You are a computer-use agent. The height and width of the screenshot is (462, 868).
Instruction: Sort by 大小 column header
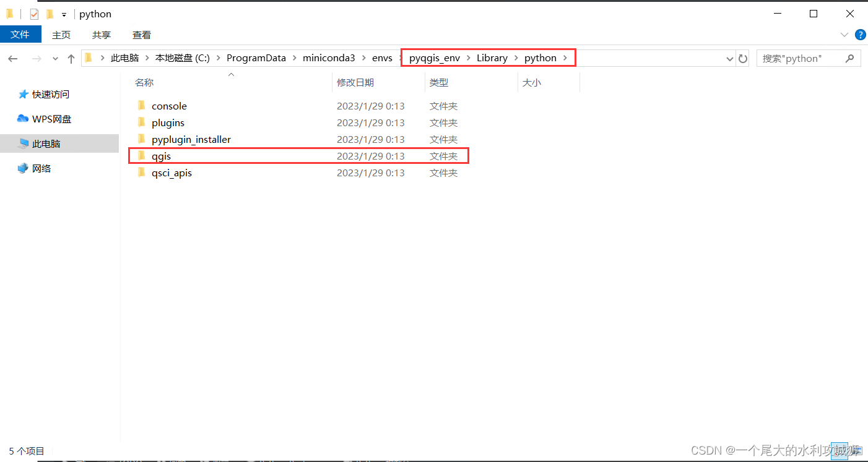coord(532,82)
